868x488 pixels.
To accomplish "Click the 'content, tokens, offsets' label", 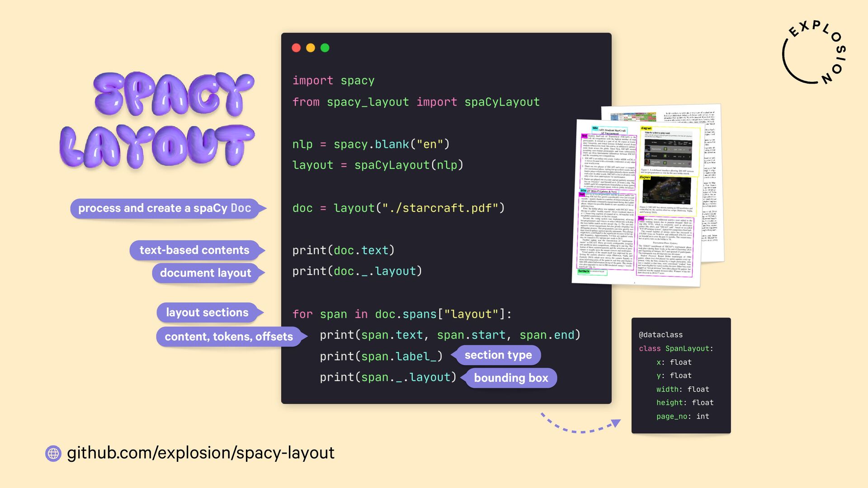I will coord(229,337).
